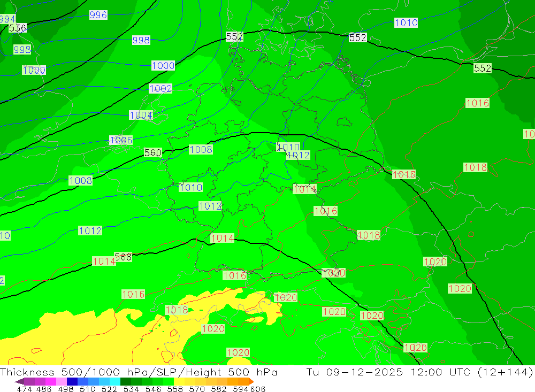Select the bright magenta legend swatch
Screen dimensions: 535x392
coord(51,381)
